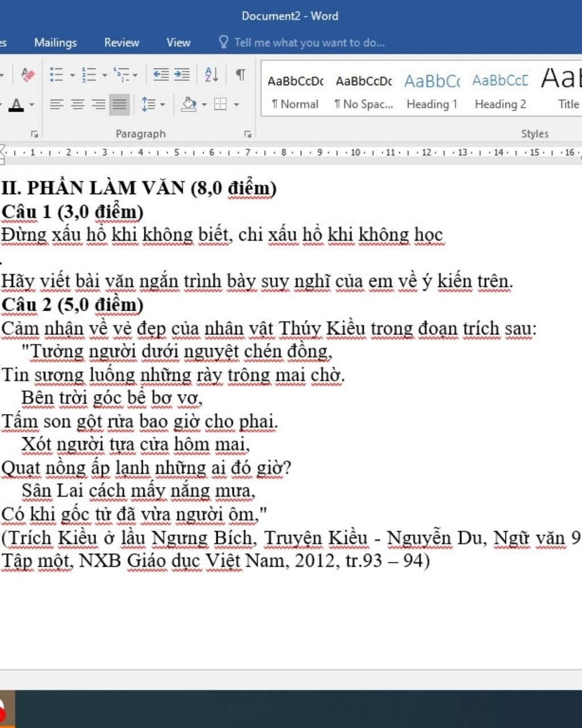Open font color dropdown arrow
The width and height of the screenshot is (582, 728).
click(31, 104)
